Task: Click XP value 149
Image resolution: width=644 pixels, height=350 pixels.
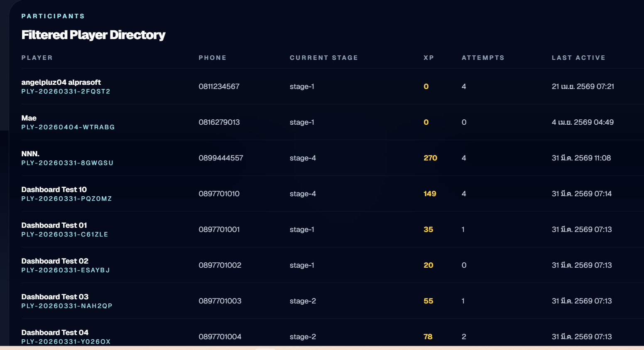Action: tap(430, 194)
